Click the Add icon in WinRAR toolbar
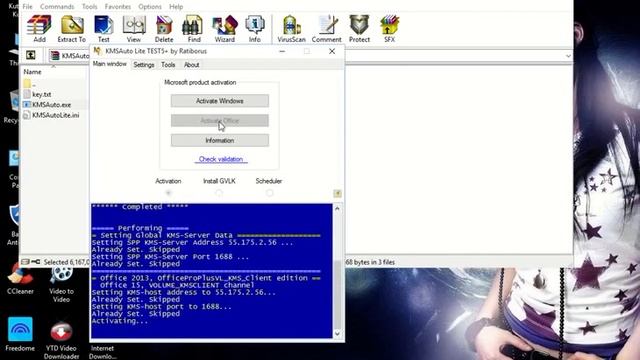640x360 pixels. 39,29
